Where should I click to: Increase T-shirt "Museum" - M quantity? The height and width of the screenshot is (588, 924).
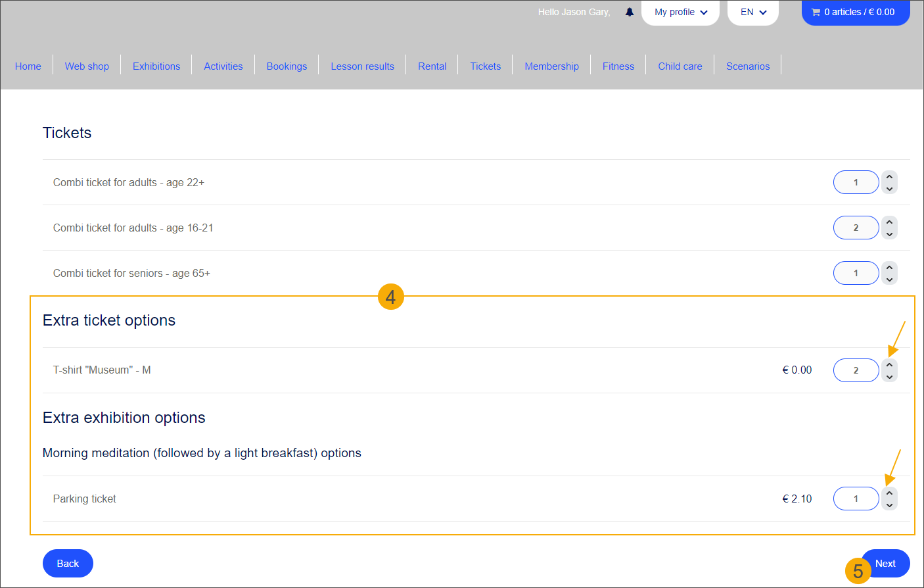(x=889, y=365)
